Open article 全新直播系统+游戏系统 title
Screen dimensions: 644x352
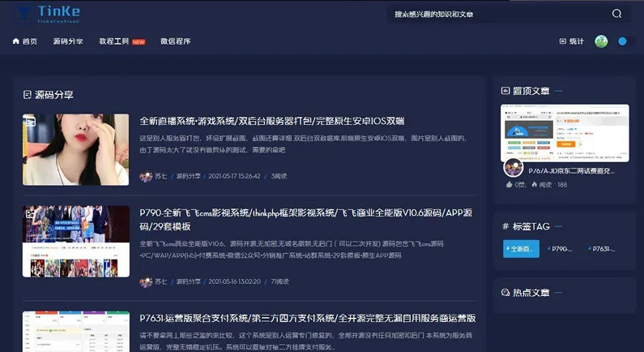click(x=272, y=121)
